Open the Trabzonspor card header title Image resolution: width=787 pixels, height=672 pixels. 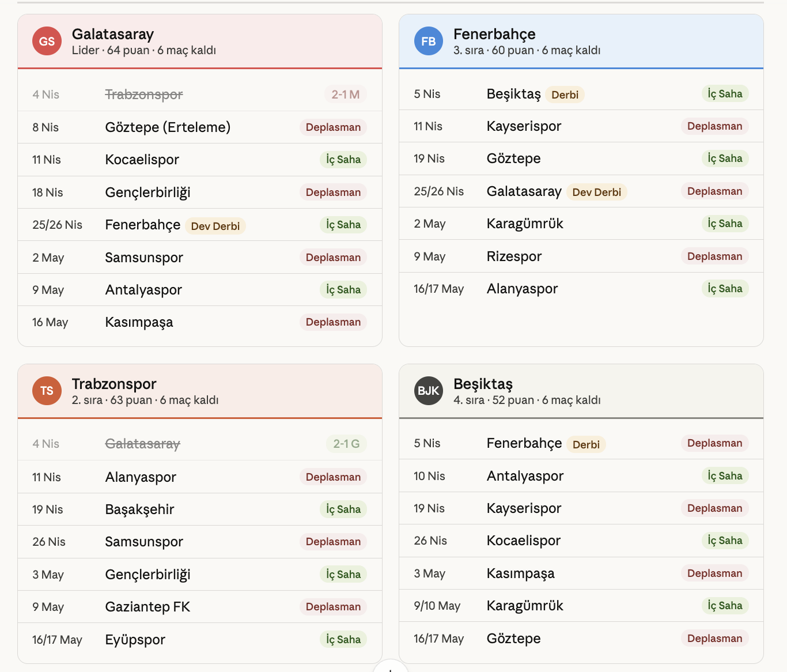114,384
